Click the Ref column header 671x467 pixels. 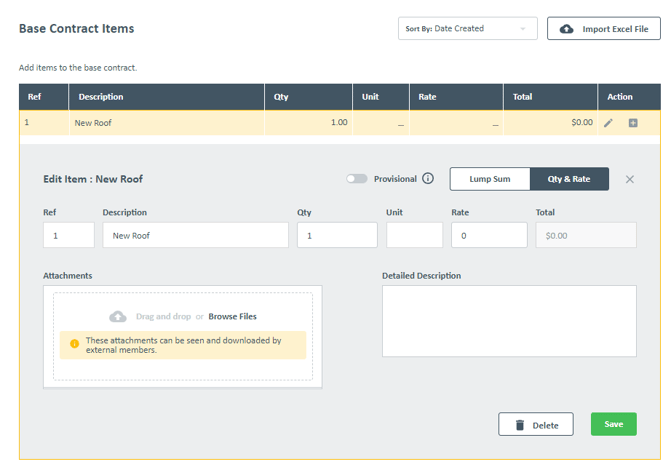point(44,97)
